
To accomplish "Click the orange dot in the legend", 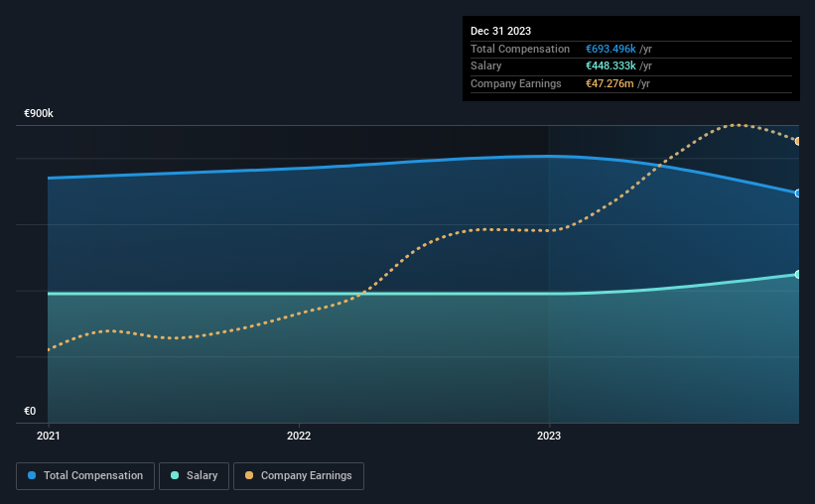I will pos(249,475).
